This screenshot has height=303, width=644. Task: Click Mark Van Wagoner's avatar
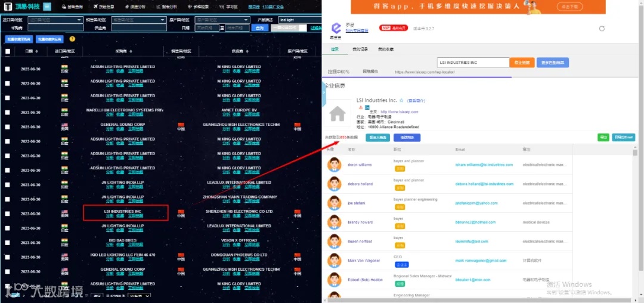click(335, 260)
